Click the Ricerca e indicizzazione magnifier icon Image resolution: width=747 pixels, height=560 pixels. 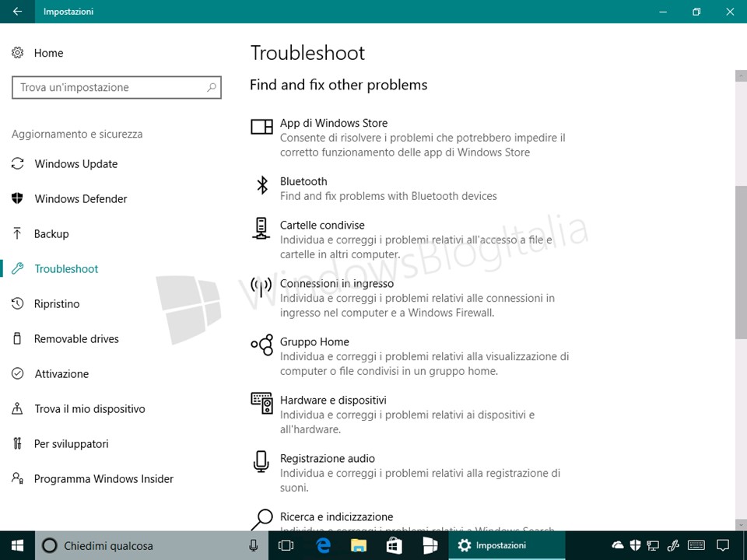[261, 520]
